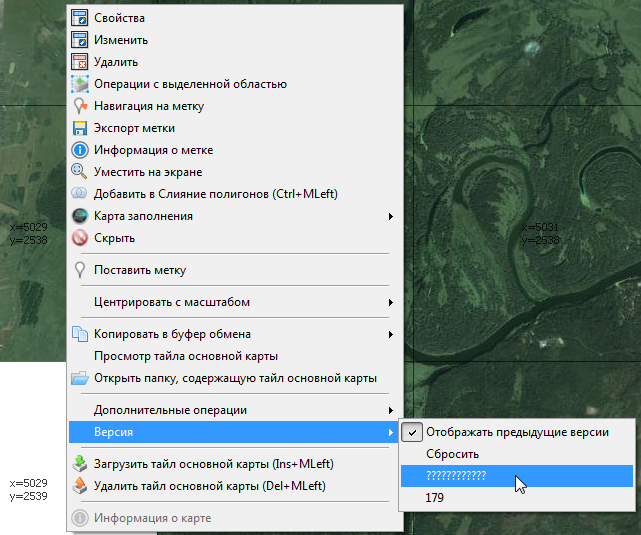Click the Информация о метке info icon
Viewport: 641px width, 535px height.
pyautogui.click(x=80, y=150)
